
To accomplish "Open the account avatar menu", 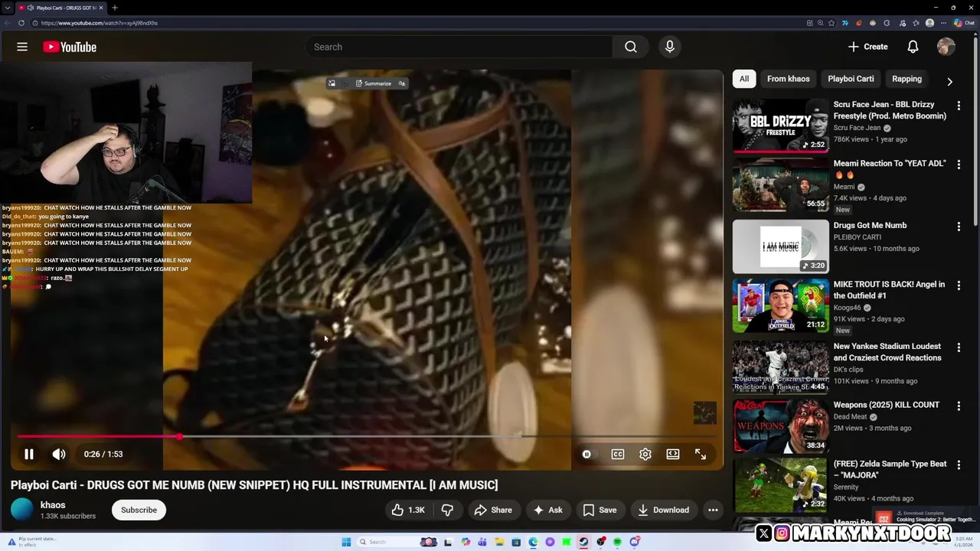I will coord(946,47).
